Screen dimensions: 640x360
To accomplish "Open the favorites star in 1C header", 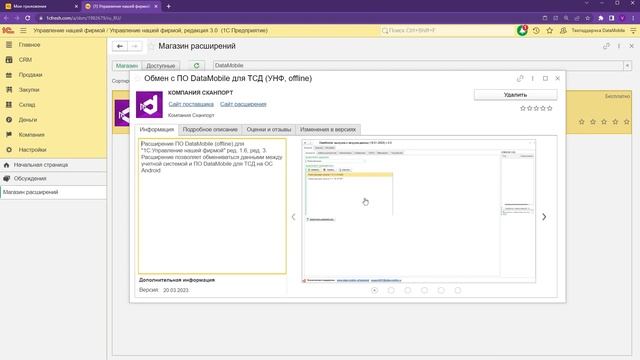I will point(550,31).
